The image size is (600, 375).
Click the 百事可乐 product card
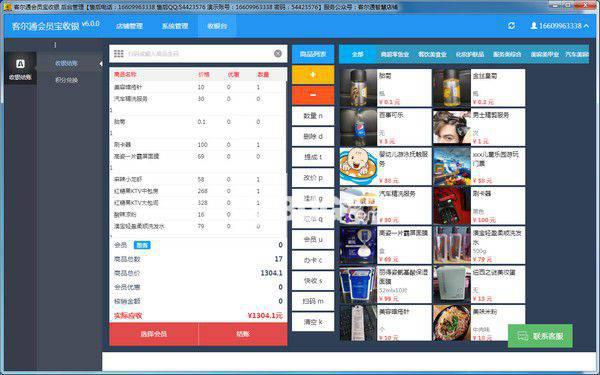[x=385, y=127]
